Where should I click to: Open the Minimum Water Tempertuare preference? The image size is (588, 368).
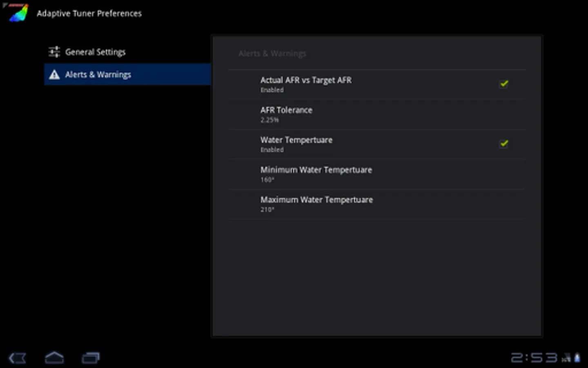coord(376,175)
